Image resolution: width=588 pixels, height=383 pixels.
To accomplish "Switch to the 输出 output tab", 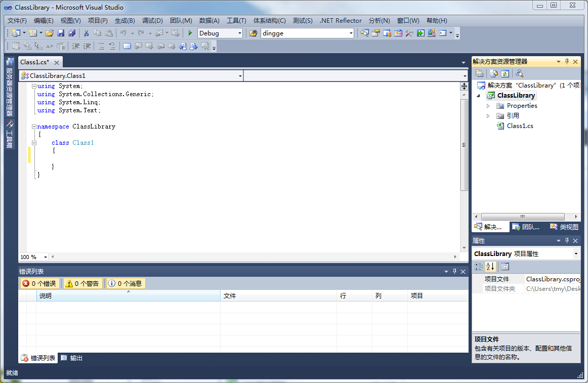I will 72,358.
